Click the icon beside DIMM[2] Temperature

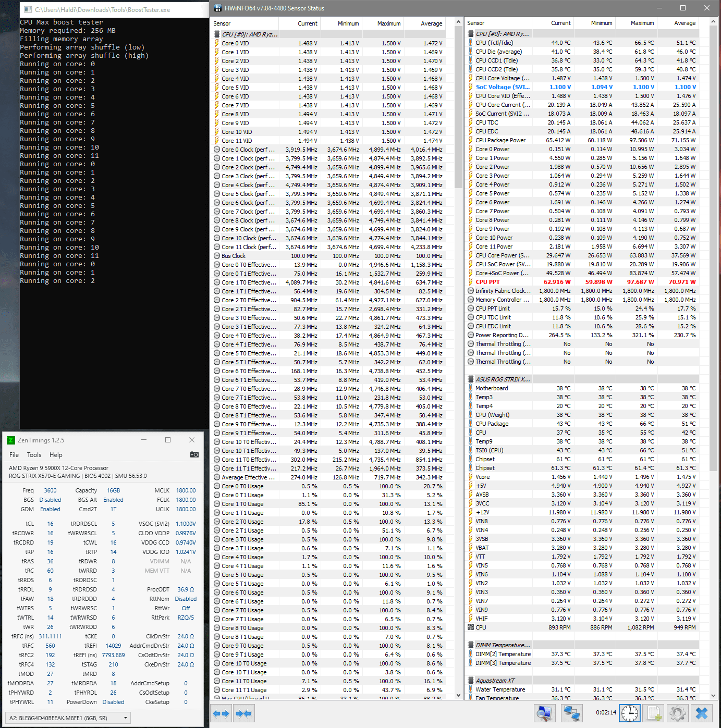click(x=470, y=654)
